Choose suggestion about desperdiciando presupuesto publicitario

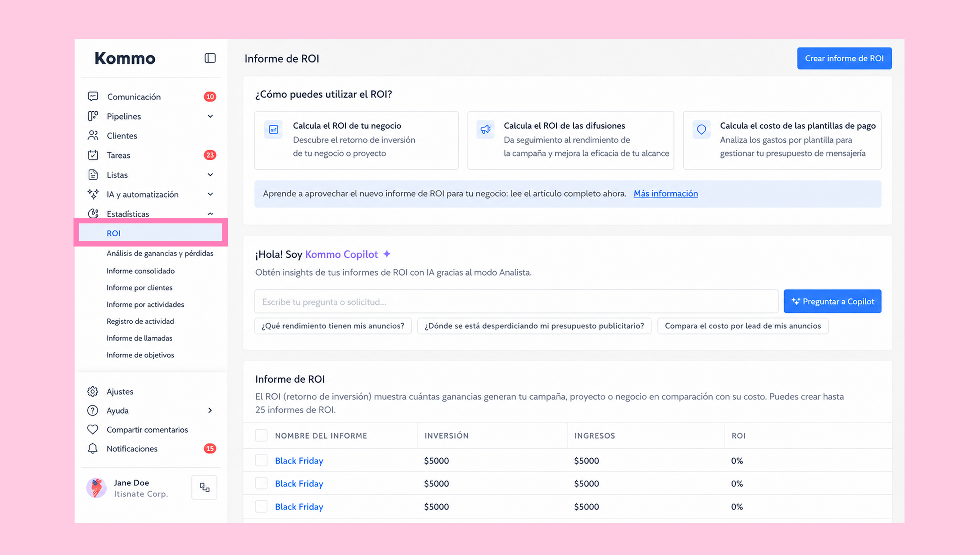click(x=534, y=326)
